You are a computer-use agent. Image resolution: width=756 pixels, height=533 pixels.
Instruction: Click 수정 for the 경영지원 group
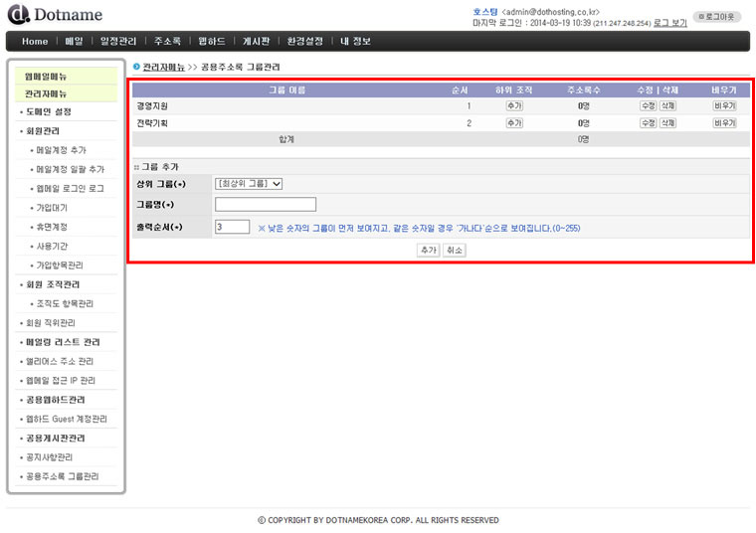click(647, 105)
